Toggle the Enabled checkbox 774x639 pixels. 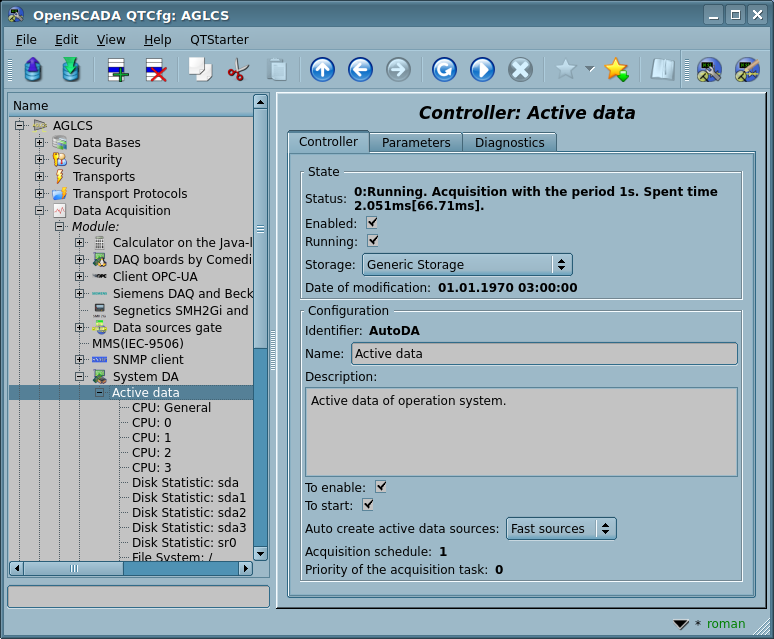tap(372, 223)
